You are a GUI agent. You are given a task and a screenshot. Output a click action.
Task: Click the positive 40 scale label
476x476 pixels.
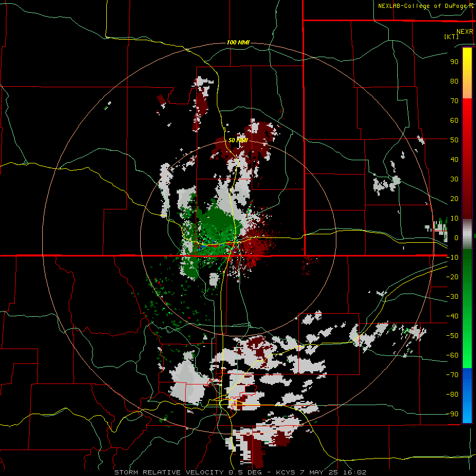pyautogui.click(x=454, y=160)
